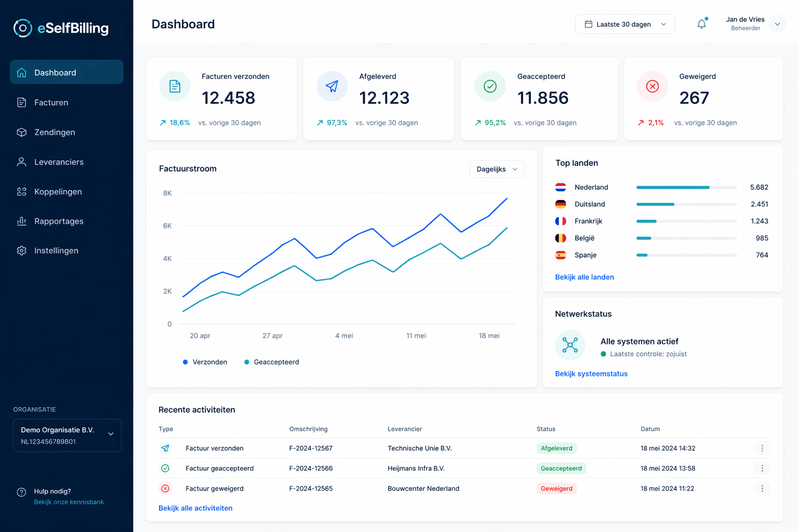Click the check icon in Factuur geaccepteerd row
798x532 pixels.
(165, 468)
